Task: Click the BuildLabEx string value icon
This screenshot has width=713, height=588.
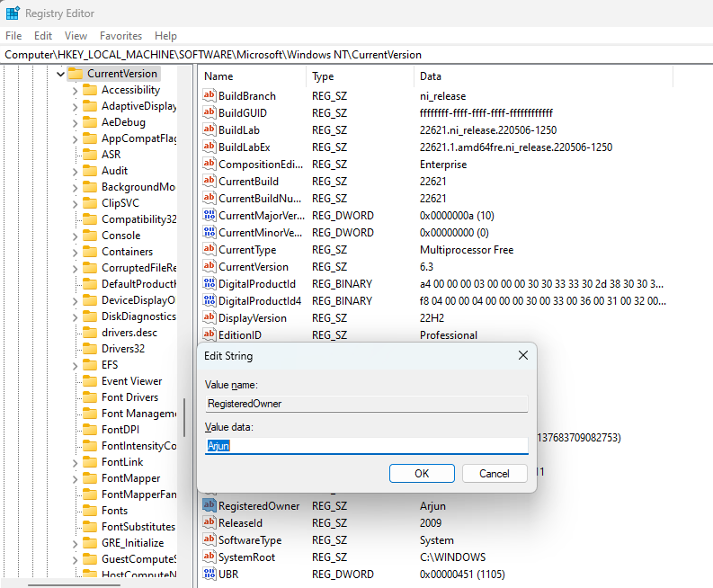Action: click(x=209, y=147)
